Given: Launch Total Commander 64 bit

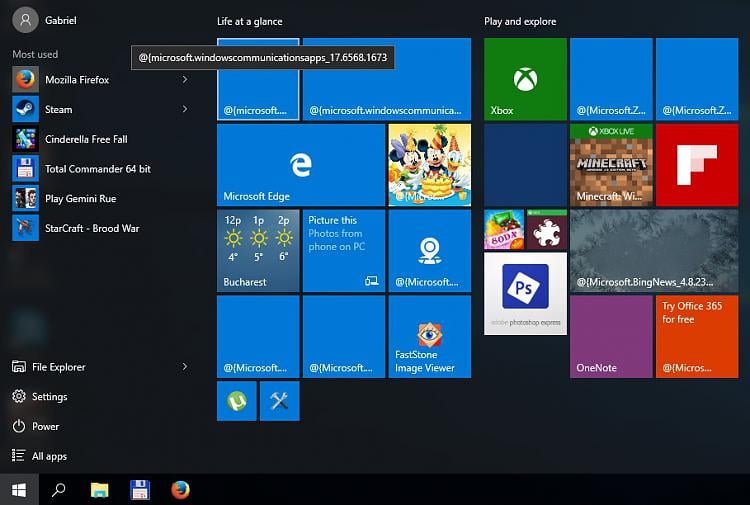Looking at the screenshot, I should pyautogui.click(x=100, y=168).
